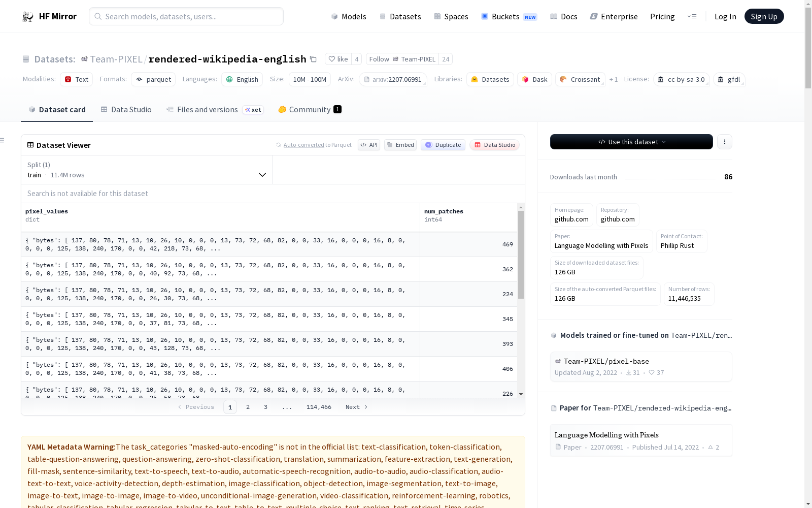The image size is (812, 508).
Task: Click the Text modality tag
Action: click(x=76, y=79)
